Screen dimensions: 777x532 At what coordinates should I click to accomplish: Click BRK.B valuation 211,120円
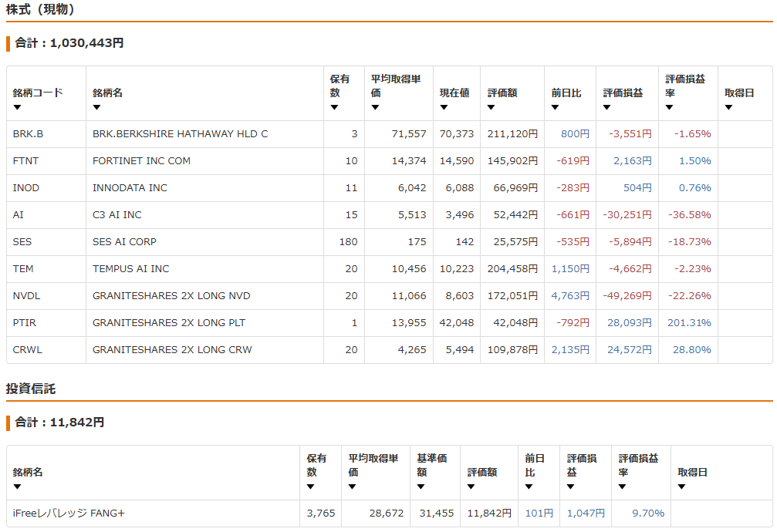click(x=512, y=134)
